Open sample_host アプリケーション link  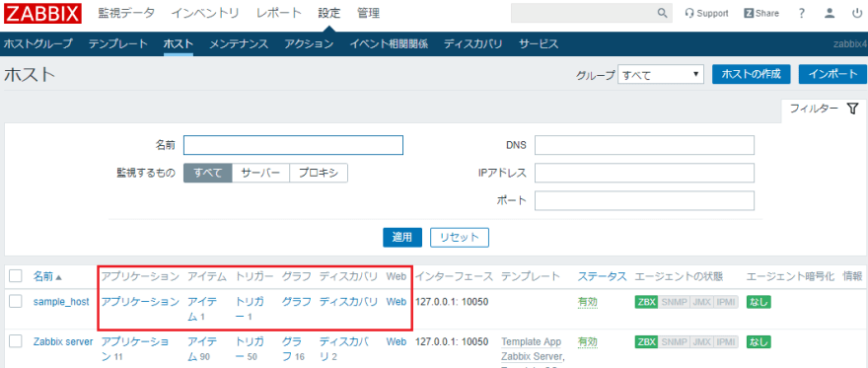pyautogui.click(x=140, y=302)
